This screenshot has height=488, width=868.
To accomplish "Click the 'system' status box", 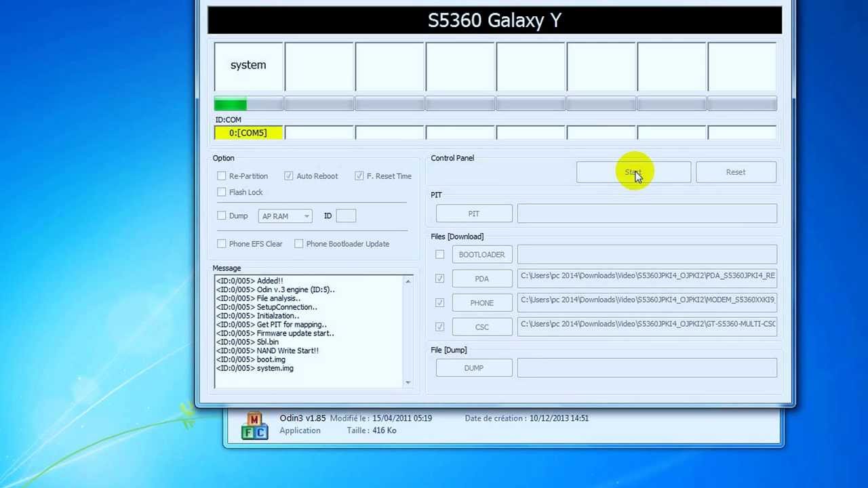I will (x=248, y=66).
